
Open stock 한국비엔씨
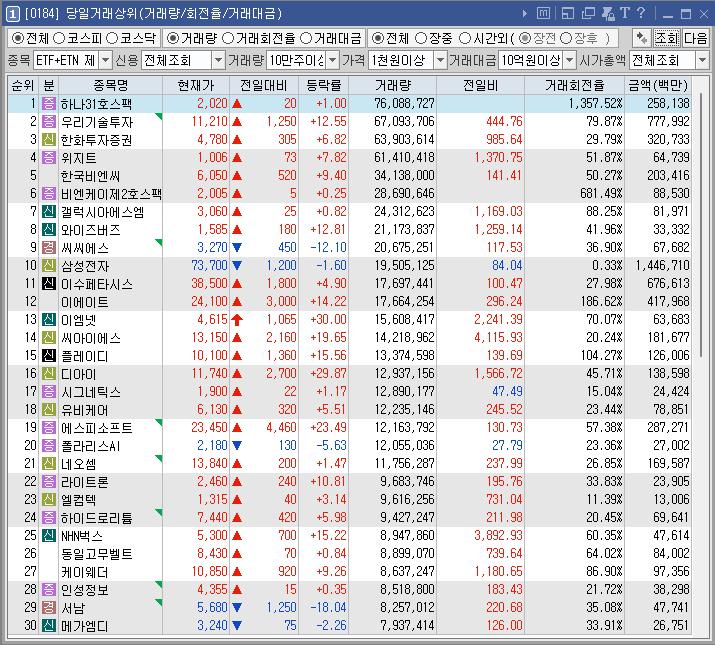[x=90, y=176]
